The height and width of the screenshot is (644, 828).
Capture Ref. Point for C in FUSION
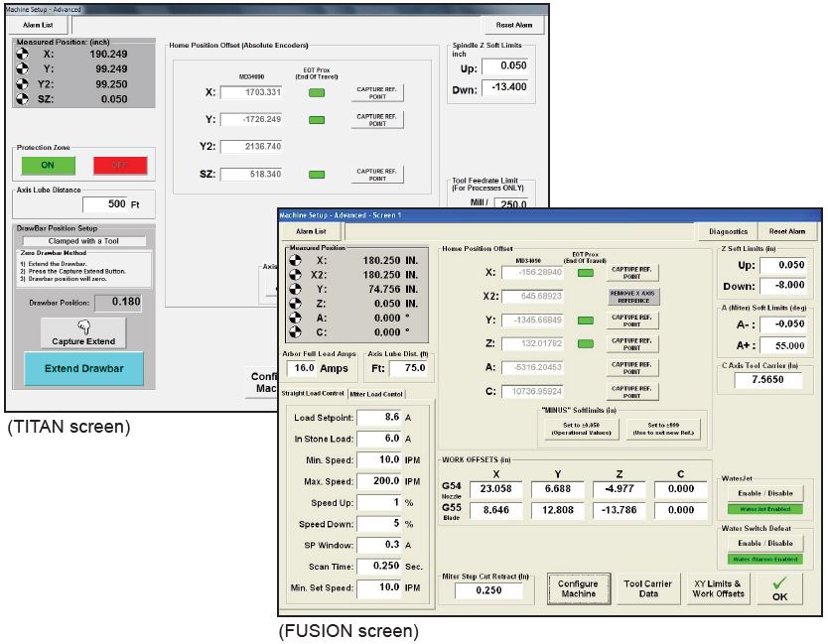632,392
